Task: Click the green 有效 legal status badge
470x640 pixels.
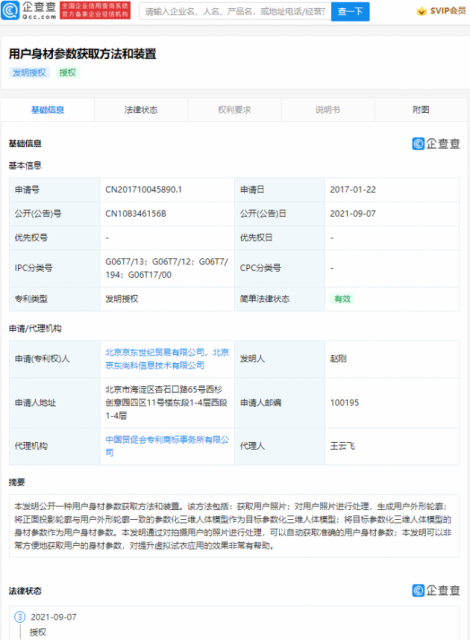Action: (x=342, y=299)
